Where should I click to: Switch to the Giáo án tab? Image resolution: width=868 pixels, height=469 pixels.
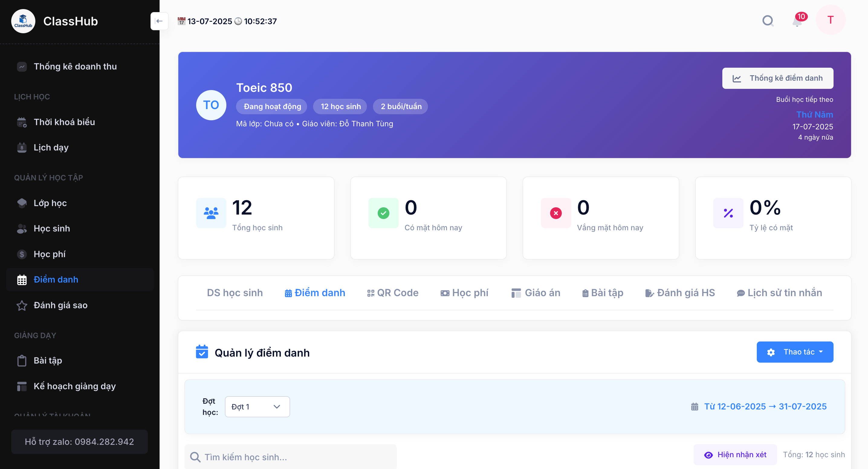tap(536, 293)
